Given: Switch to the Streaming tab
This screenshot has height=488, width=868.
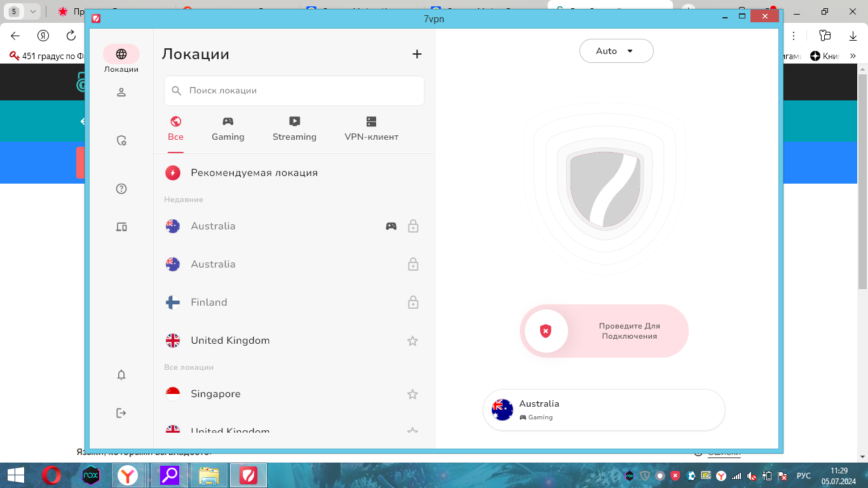Looking at the screenshot, I should pos(294,129).
